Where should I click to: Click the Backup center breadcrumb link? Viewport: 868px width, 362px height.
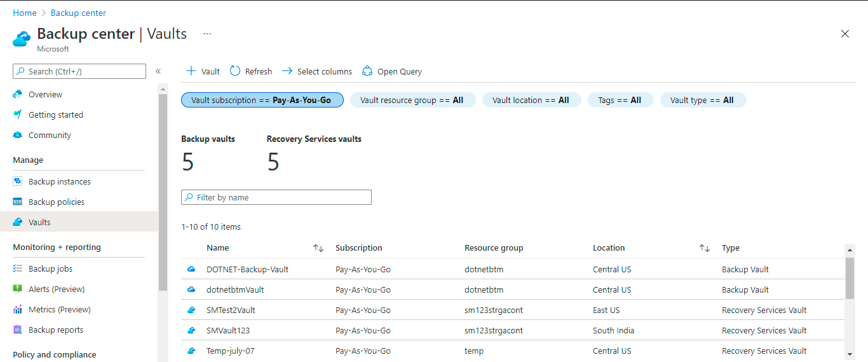(x=78, y=13)
